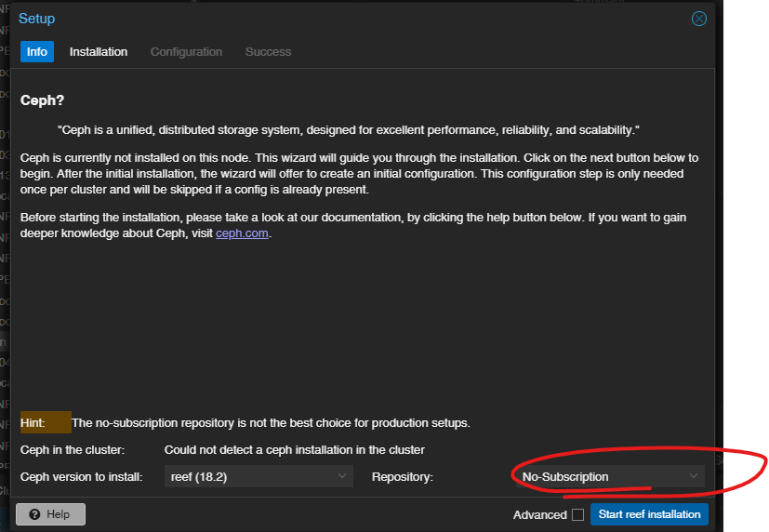Open the ceph.com link
The height and width of the screenshot is (532, 769).
pyautogui.click(x=242, y=233)
